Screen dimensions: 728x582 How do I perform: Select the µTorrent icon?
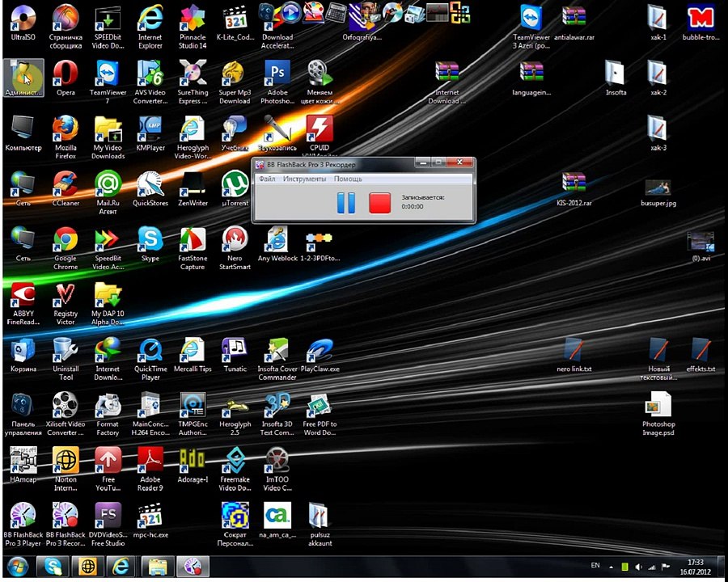[235, 188]
